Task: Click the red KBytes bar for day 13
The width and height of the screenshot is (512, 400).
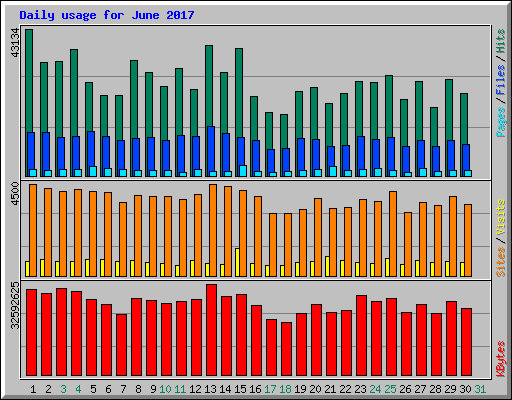Action: [x=211, y=330]
